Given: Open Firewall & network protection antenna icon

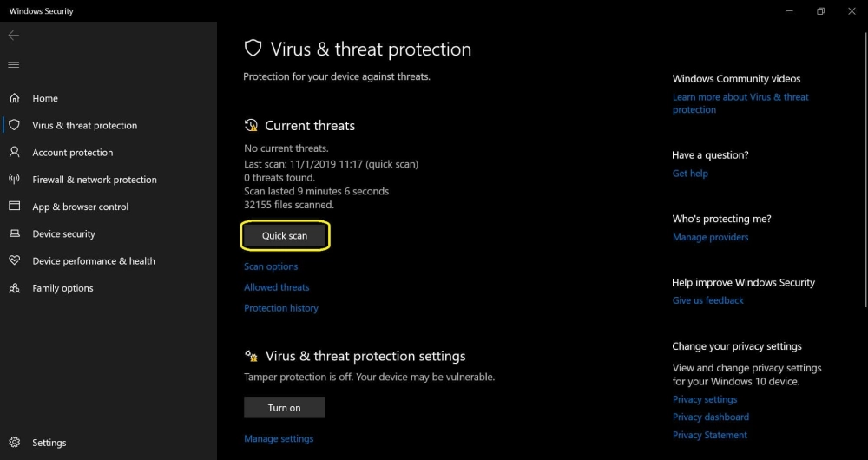Looking at the screenshot, I should click(15, 180).
